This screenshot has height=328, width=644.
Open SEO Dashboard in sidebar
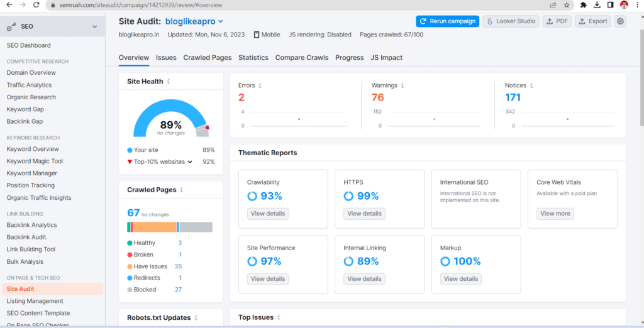click(x=29, y=45)
